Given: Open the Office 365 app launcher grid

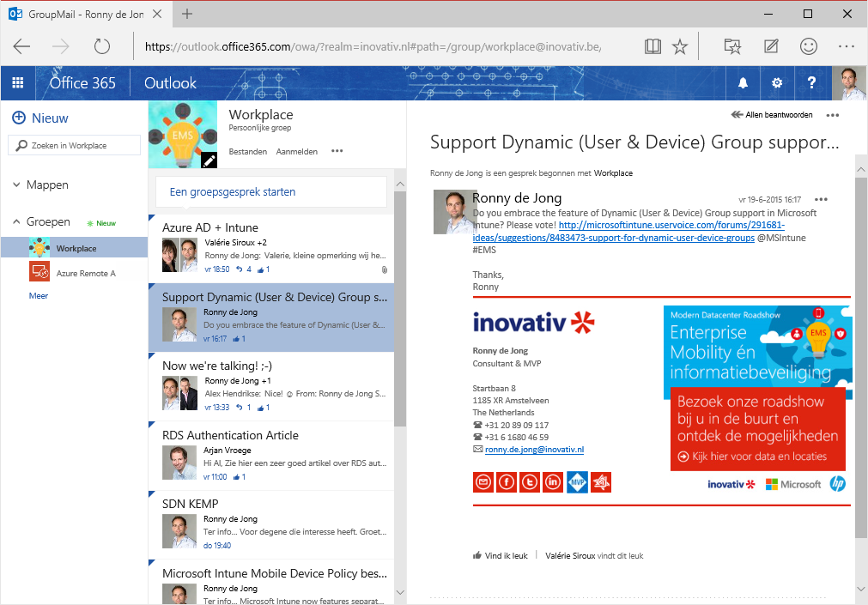Looking at the screenshot, I should coord(17,83).
